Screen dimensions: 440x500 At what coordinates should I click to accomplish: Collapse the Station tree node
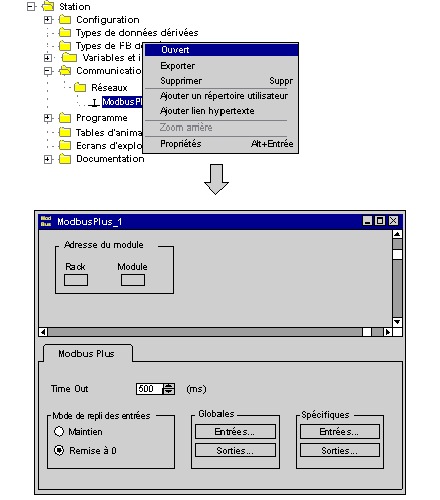pos(31,7)
